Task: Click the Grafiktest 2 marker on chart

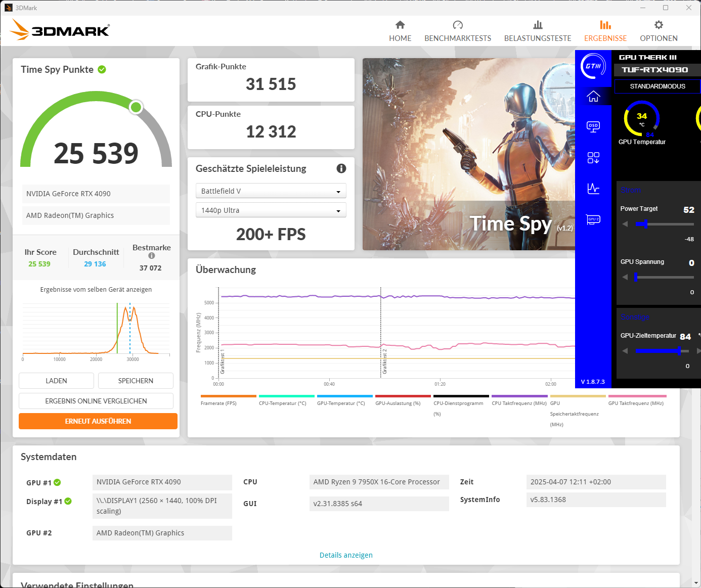Action: (x=384, y=361)
